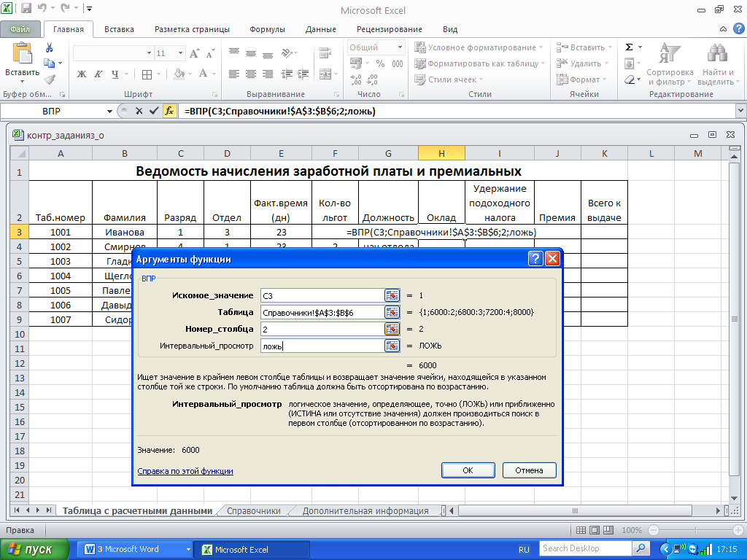Click Отмена in function arguments dialog

pos(529,470)
